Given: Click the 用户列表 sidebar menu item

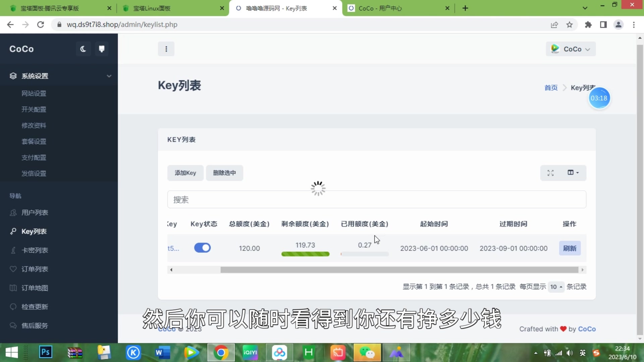Looking at the screenshot, I should [x=35, y=213].
